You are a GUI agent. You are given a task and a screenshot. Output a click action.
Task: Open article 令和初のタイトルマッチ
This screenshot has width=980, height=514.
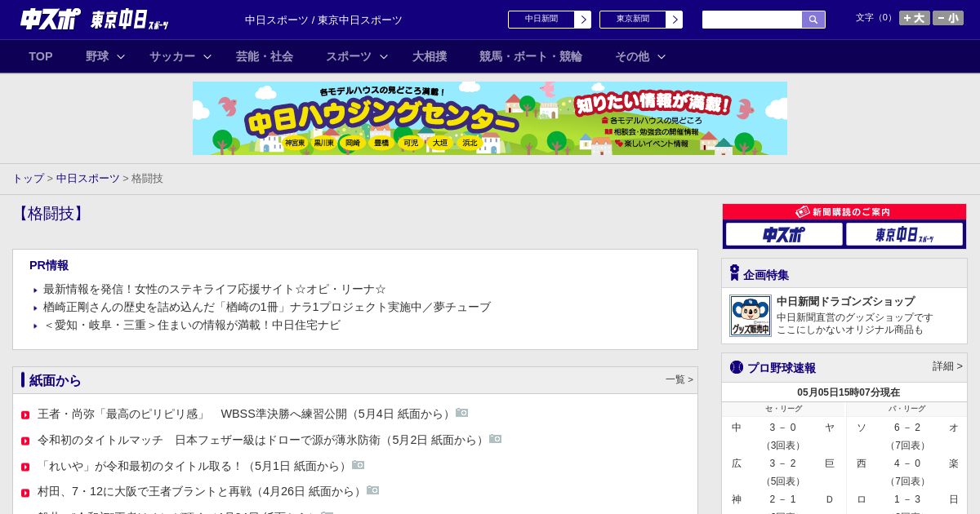point(263,440)
